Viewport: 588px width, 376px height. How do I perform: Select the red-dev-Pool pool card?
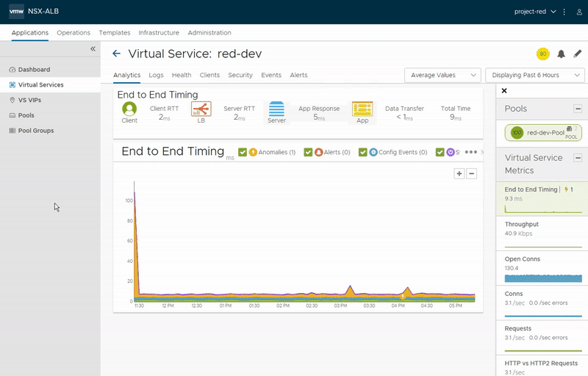(543, 133)
